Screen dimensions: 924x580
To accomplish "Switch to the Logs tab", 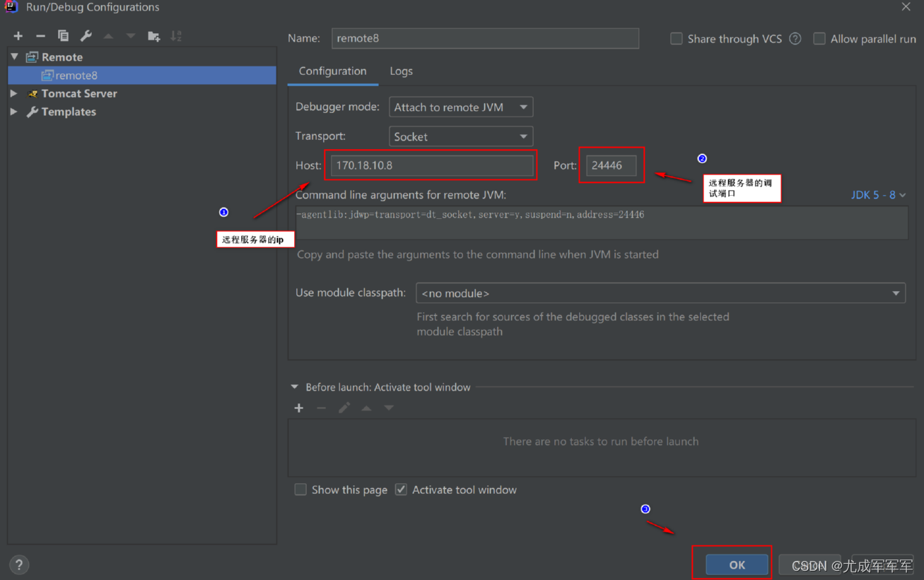I will [401, 71].
